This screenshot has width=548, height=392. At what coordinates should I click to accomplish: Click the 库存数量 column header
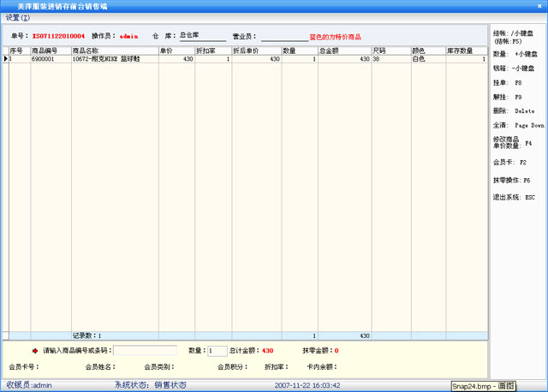click(466, 51)
